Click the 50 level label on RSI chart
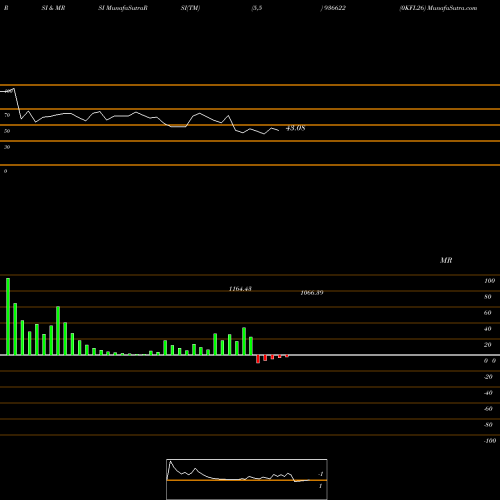 pos(7,131)
